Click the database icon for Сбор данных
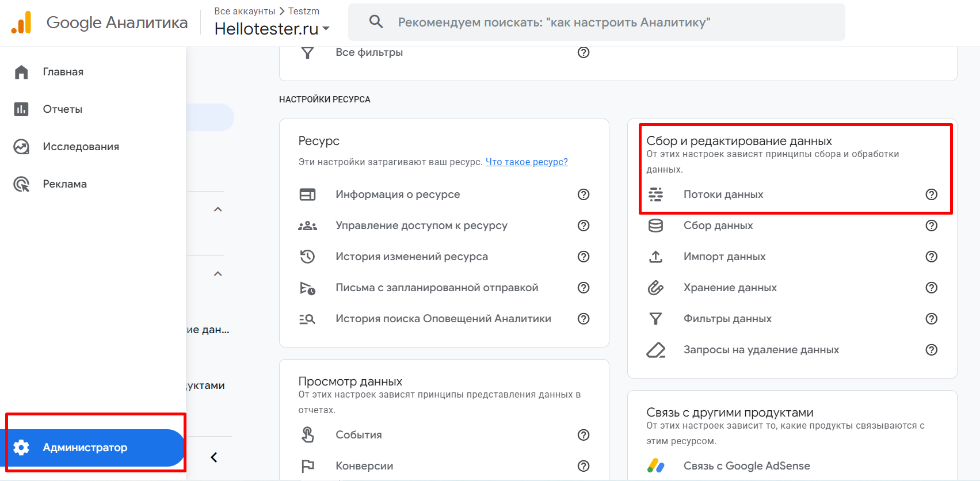Image resolution: width=980 pixels, height=481 pixels. click(655, 226)
